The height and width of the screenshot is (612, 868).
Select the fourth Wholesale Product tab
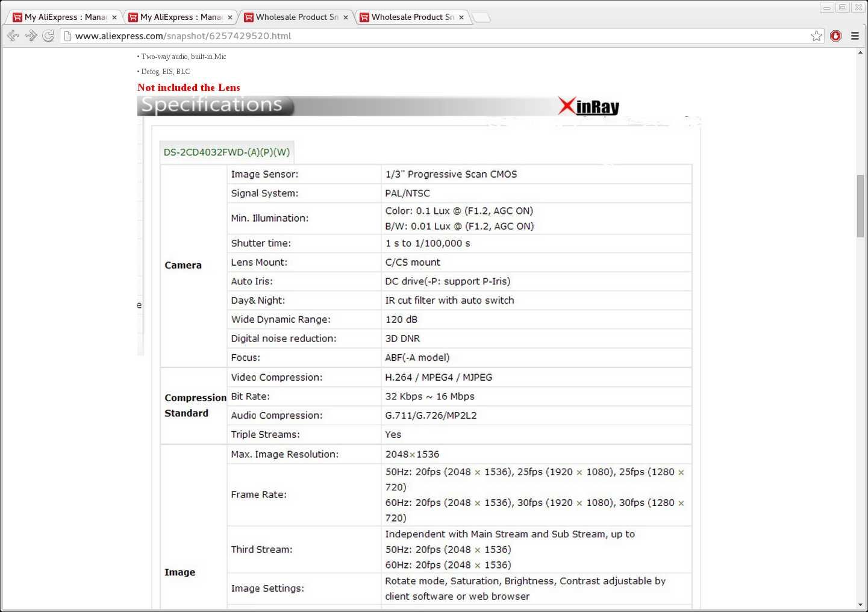point(412,17)
